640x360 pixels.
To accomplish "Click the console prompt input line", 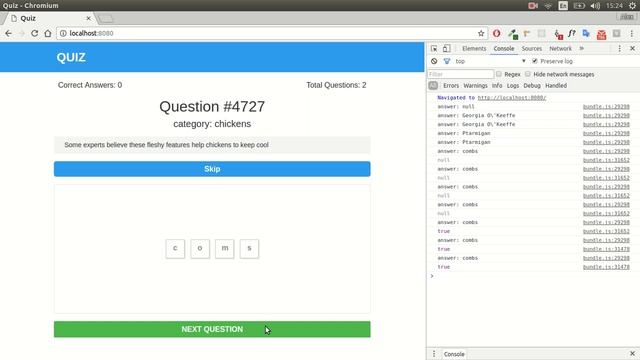I will tap(533, 276).
